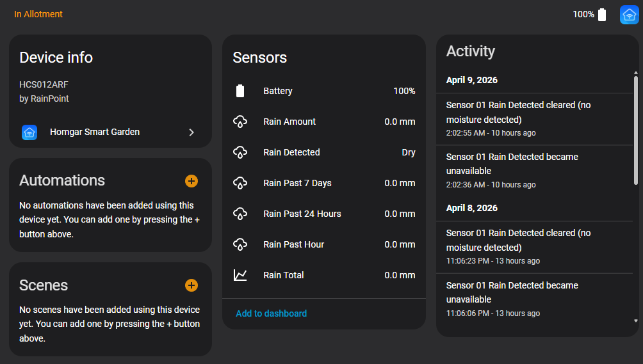Expand Homgar Smart Garden chevron arrow
The width and height of the screenshot is (643, 364).
[191, 132]
